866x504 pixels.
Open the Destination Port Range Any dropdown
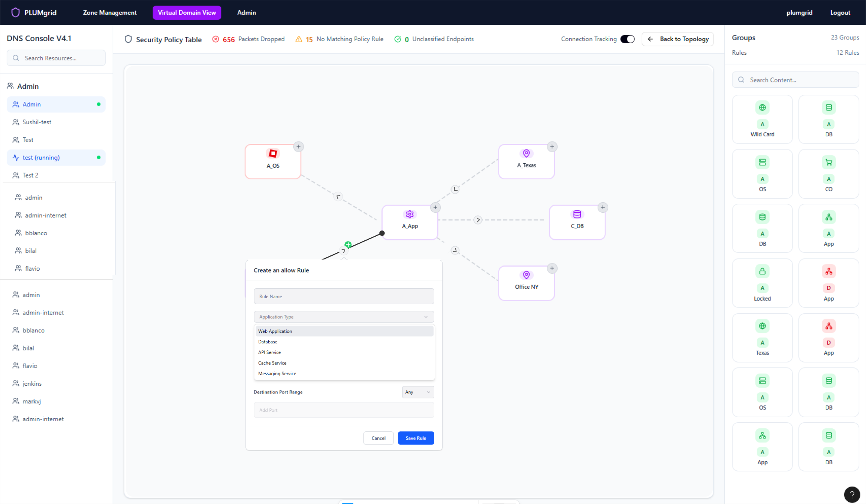[417, 392]
